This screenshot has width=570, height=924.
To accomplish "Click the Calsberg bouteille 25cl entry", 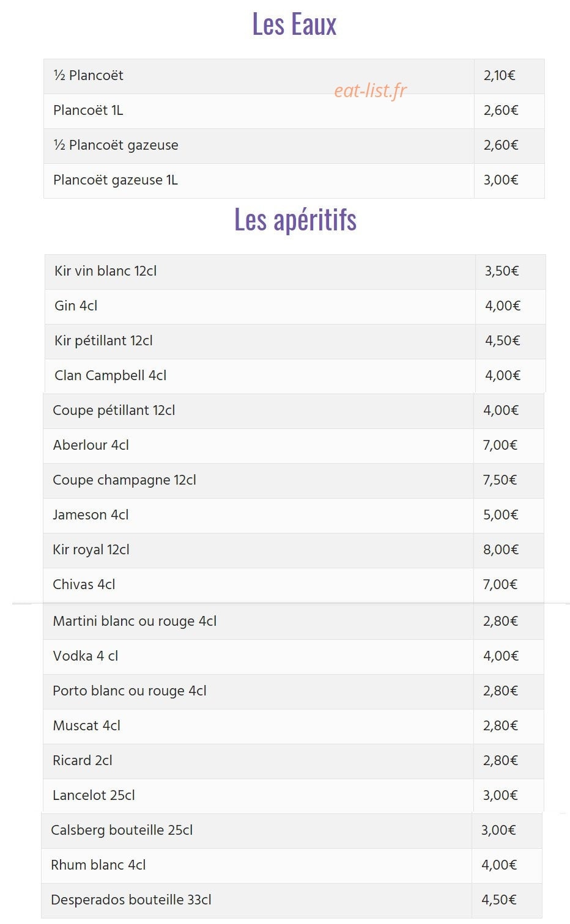I will coord(122,831).
